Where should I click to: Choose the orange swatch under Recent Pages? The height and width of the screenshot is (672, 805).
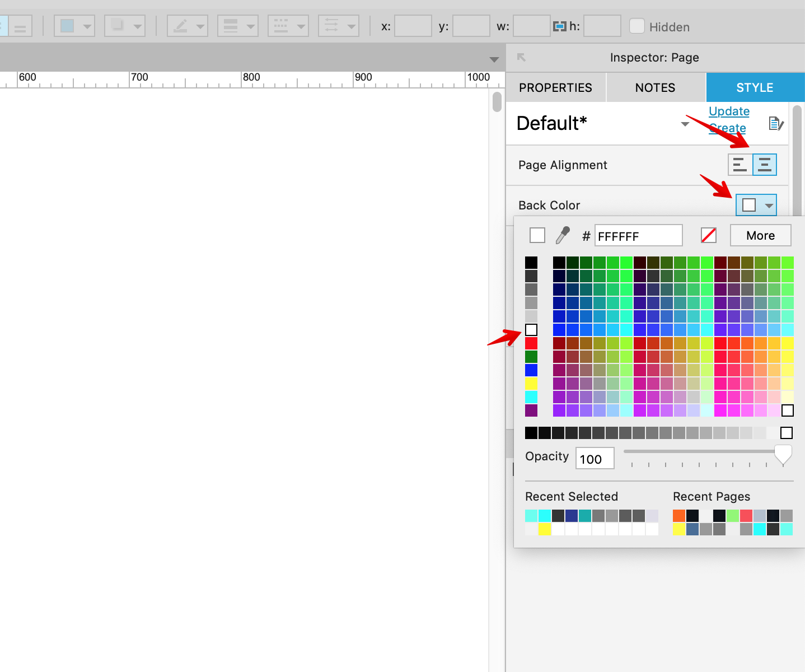(x=679, y=516)
